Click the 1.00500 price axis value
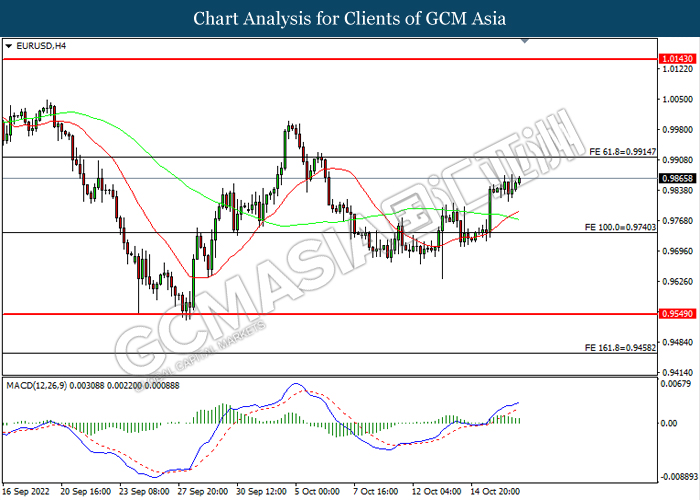700x500 pixels. (x=678, y=99)
